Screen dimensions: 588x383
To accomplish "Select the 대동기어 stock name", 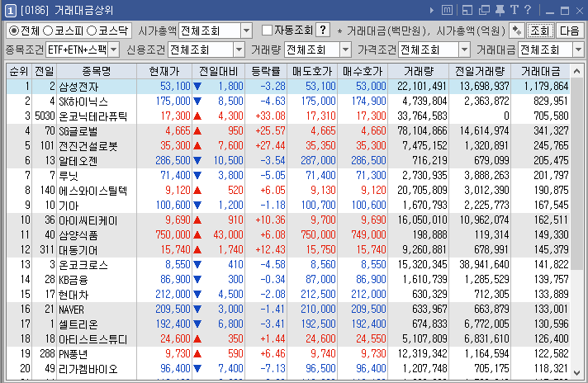I will tap(78, 250).
